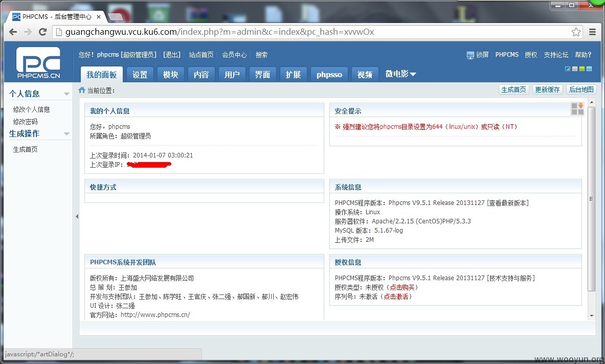Select the dark blue window-style skin square
Image resolution: width=605 pixels, height=364 pixels.
point(568,69)
